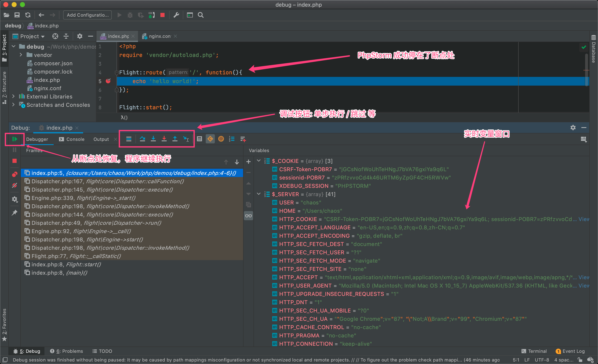This screenshot has height=364, width=598.
Task: Open Event Log
Action: (x=570, y=351)
